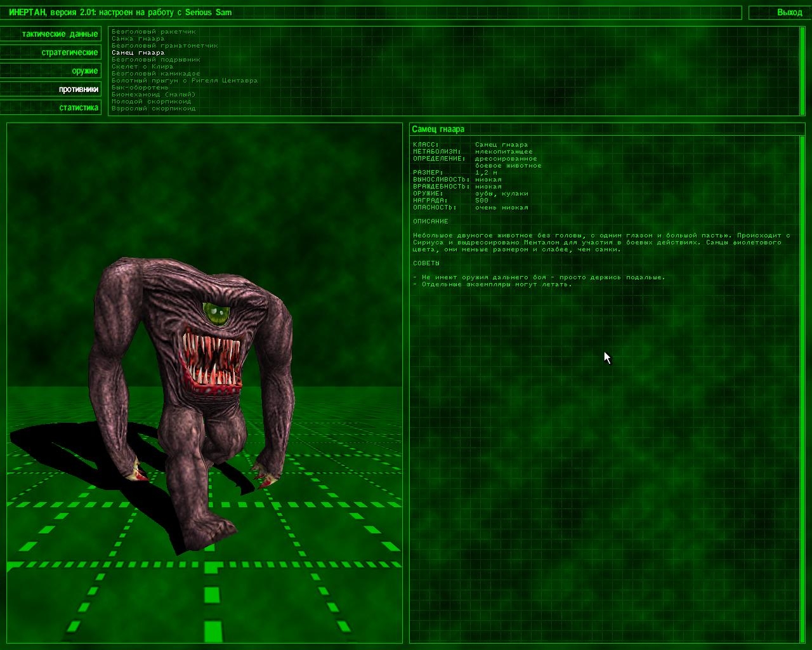Open the статистика tab

pos(51,107)
